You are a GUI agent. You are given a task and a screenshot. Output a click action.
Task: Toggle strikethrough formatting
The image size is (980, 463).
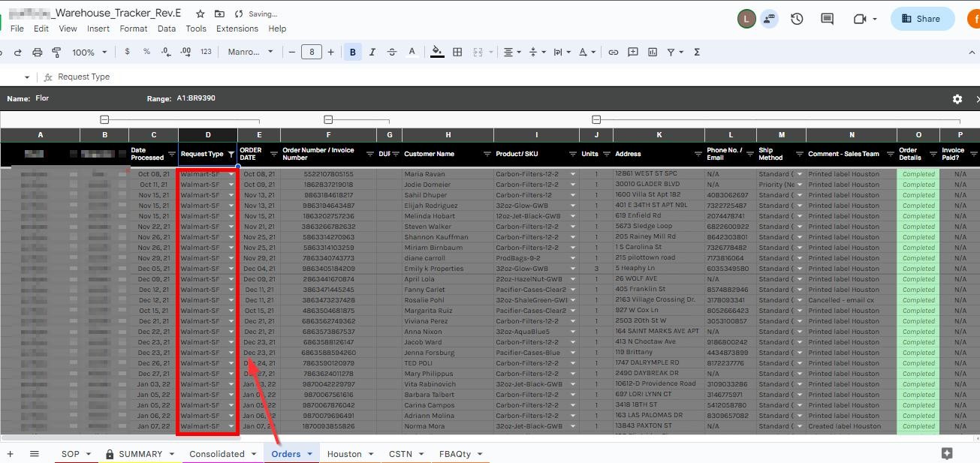391,53
